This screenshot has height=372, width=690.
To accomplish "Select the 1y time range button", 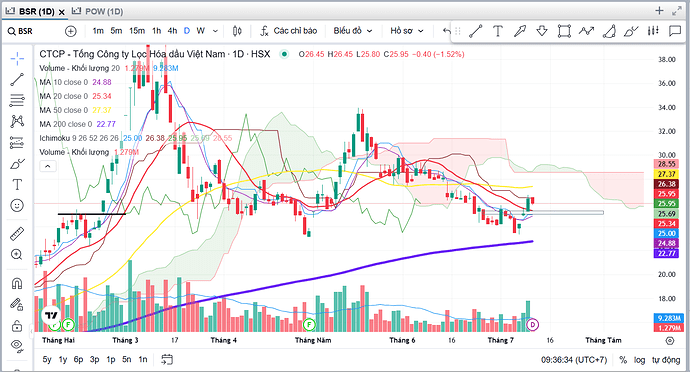I will point(63,360).
